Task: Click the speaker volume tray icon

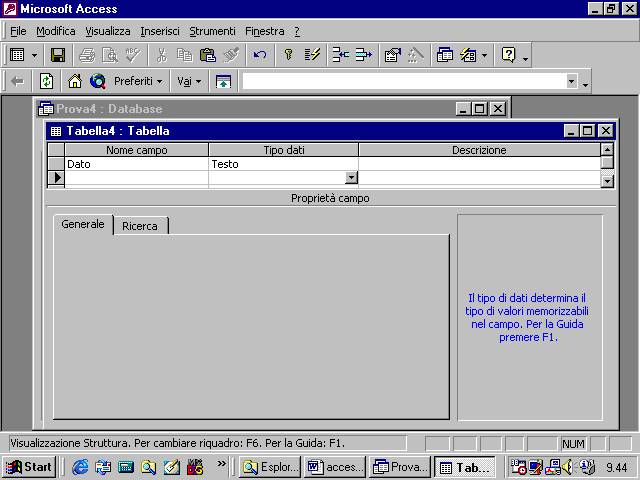Action: (x=568, y=467)
